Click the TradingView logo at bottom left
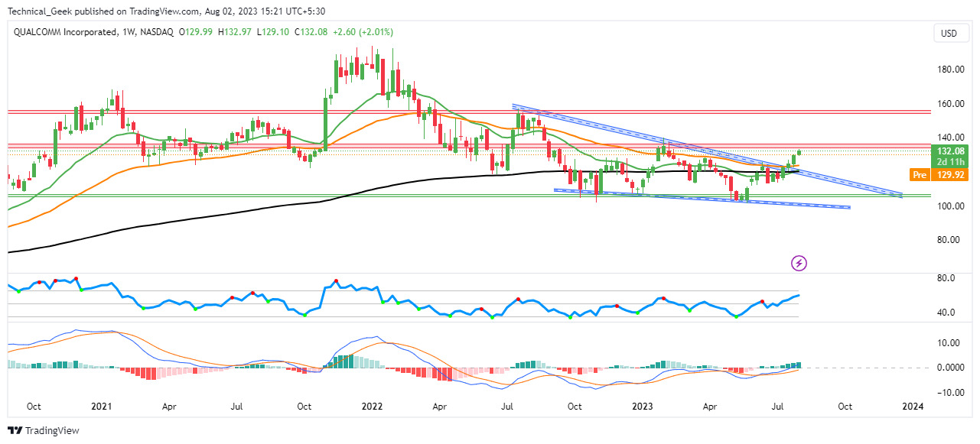The width and height of the screenshot is (980, 444). pos(44,431)
